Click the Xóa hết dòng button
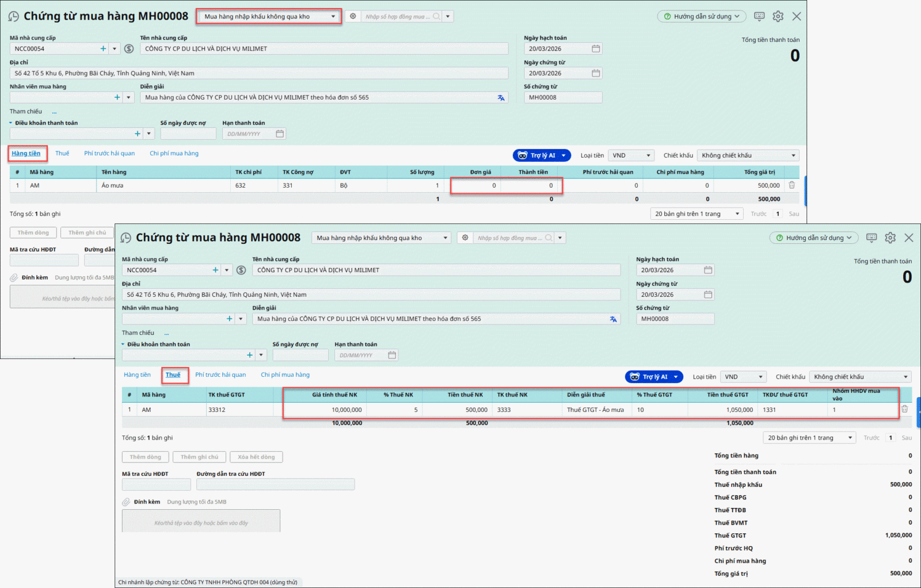 tap(256, 457)
